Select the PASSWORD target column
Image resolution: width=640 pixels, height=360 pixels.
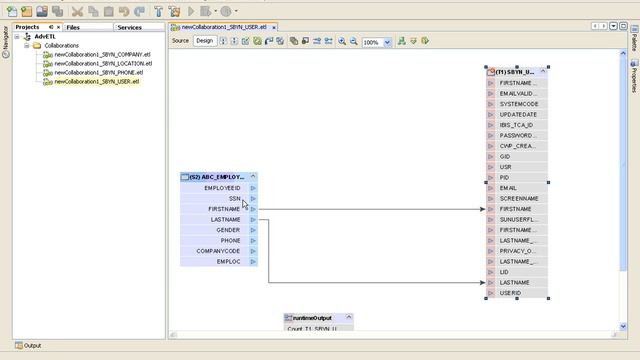pos(519,136)
